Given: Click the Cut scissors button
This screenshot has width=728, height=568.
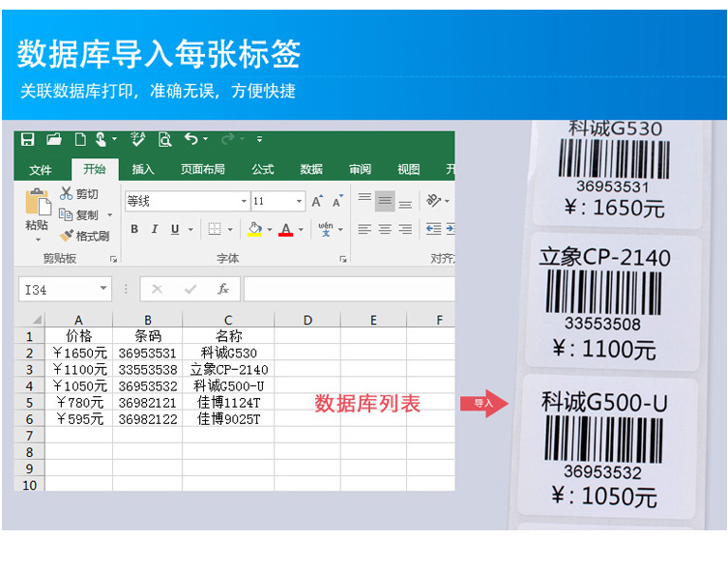Looking at the screenshot, I should [x=79, y=193].
